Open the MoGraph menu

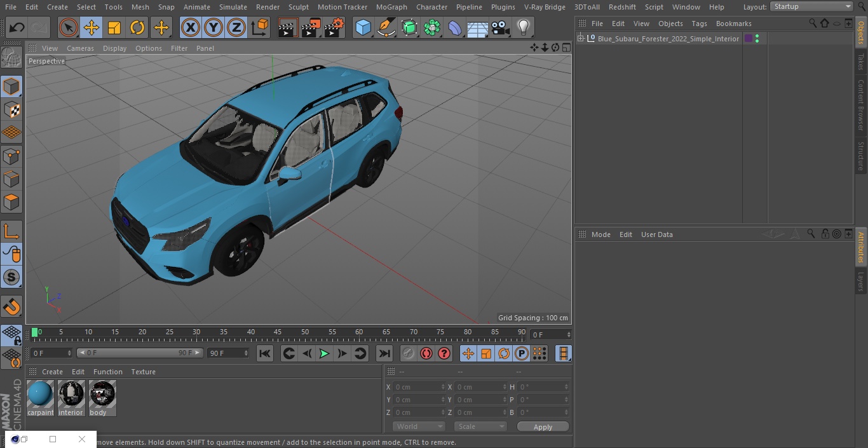tap(391, 7)
